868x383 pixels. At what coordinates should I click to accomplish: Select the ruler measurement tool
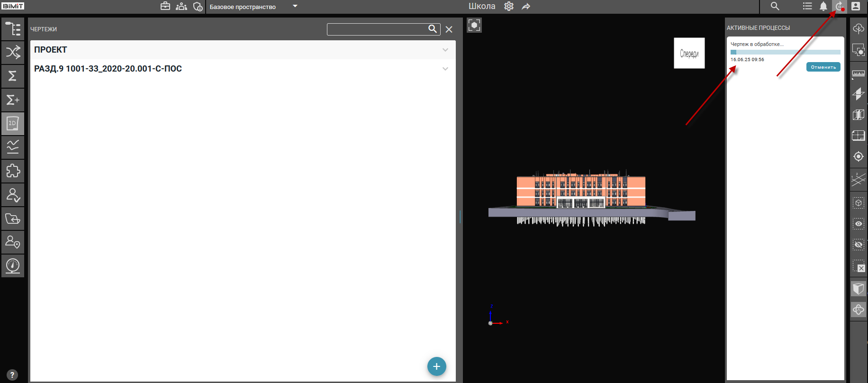(x=858, y=73)
